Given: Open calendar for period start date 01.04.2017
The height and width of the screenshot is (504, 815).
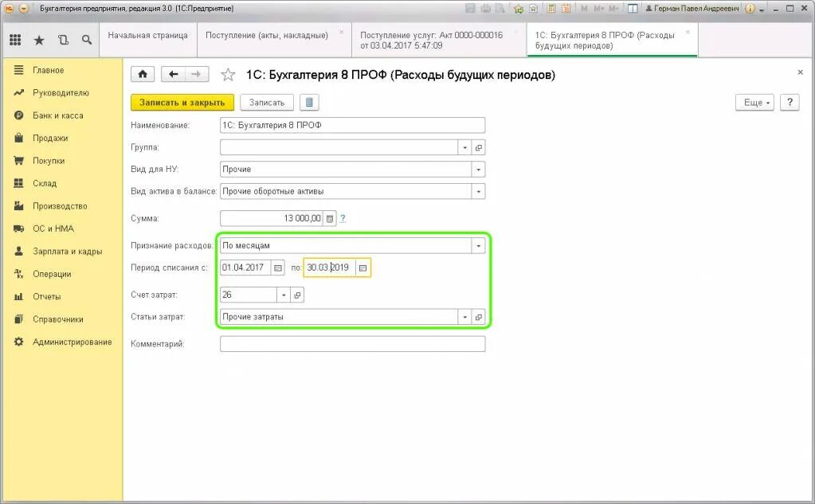Looking at the screenshot, I should coord(278,268).
